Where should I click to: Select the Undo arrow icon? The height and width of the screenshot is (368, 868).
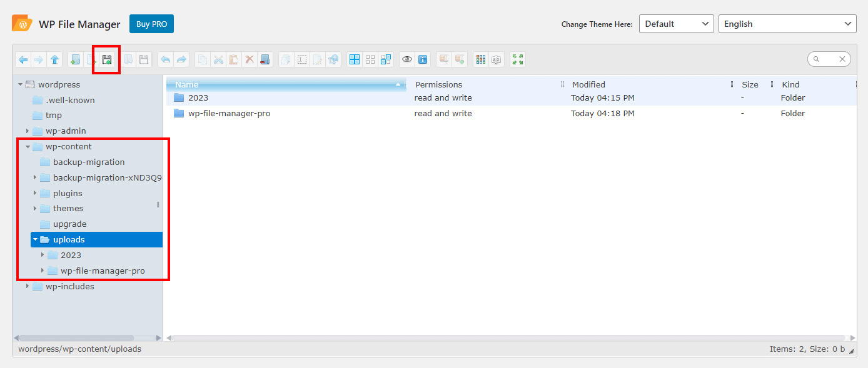click(x=164, y=59)
